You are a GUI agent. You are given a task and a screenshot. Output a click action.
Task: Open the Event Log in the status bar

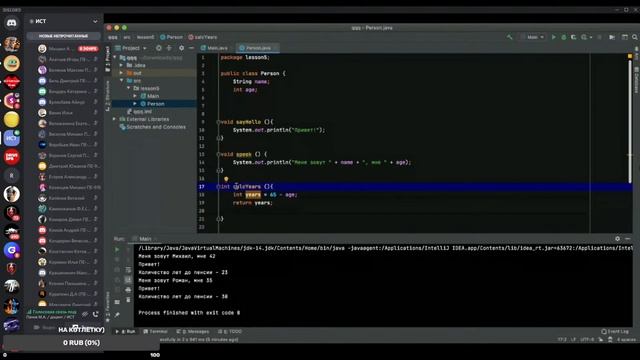[615, 331]
